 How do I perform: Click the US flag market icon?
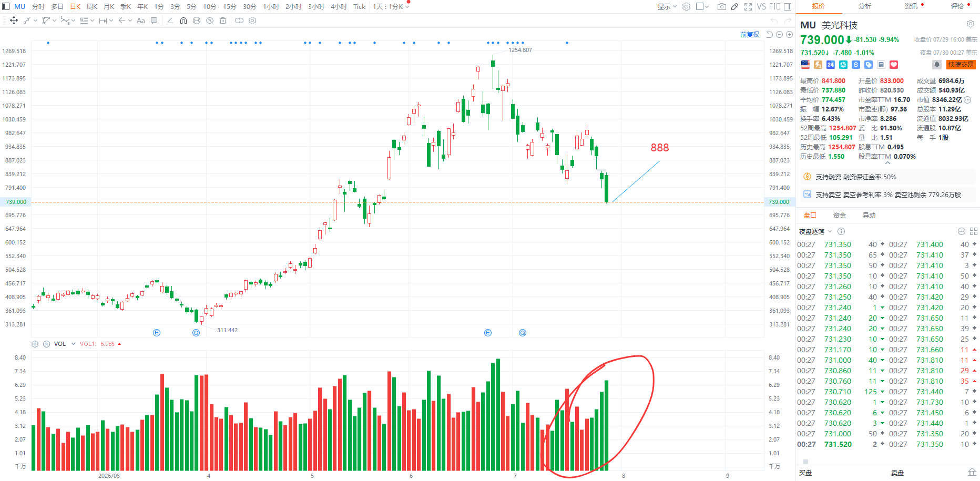pyautogui.click(x=805, y=65)
